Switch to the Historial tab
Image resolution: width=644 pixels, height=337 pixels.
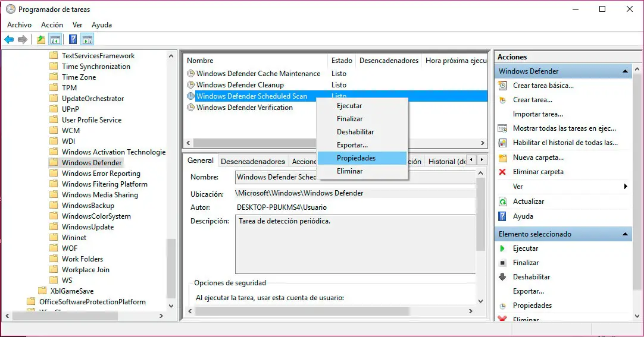(446, 162)
